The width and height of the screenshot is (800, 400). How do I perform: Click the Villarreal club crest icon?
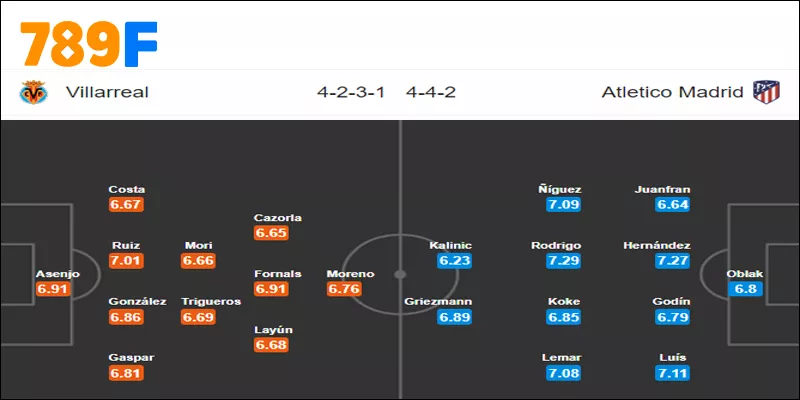[x=35, y=93]
